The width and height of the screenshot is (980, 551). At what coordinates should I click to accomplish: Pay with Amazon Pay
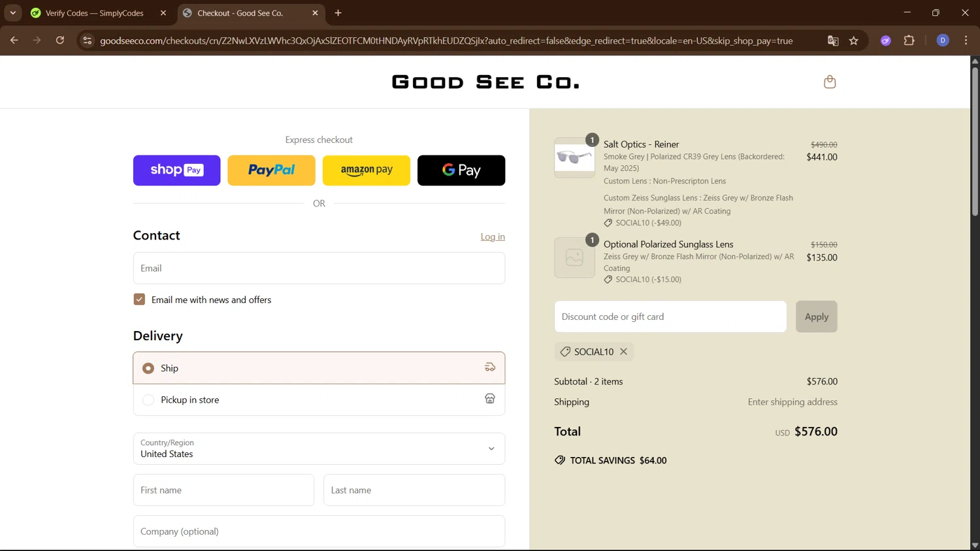tap(366, 170)
